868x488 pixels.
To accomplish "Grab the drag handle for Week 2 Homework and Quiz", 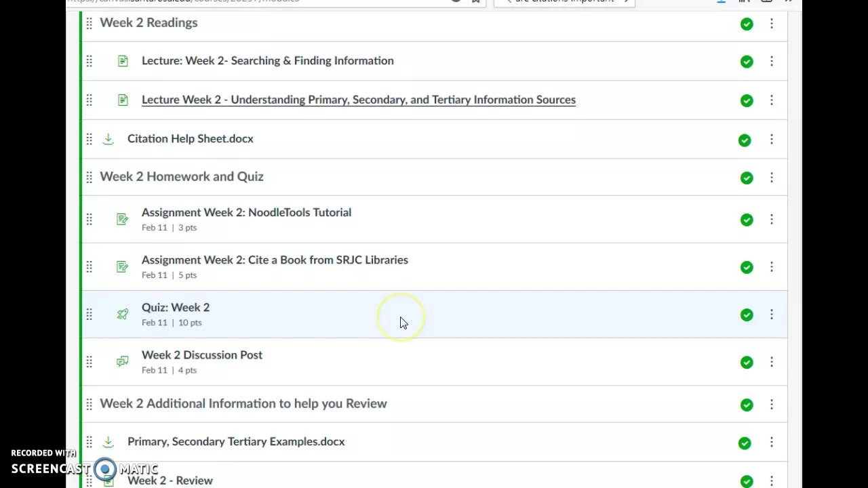I will (89, 178).
